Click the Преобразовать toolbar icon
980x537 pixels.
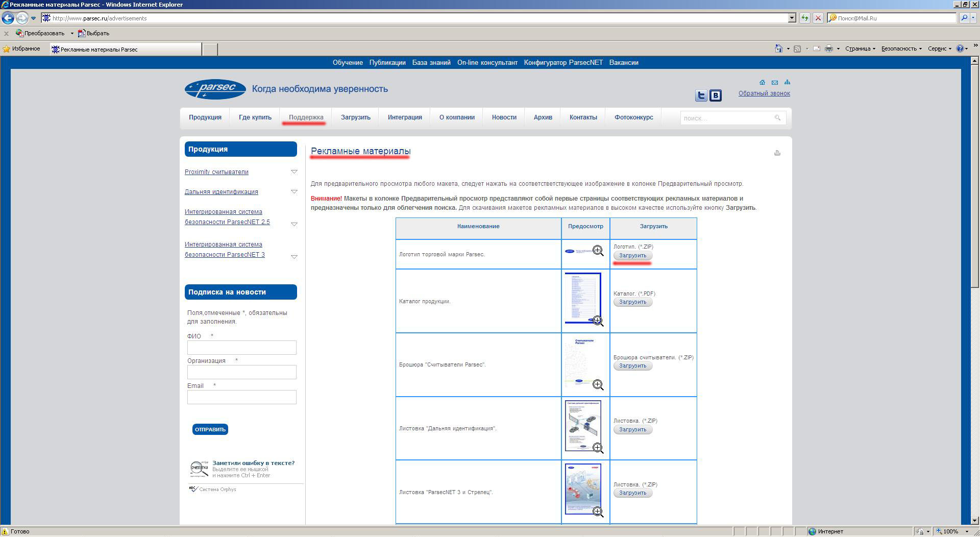click(20, 33)
